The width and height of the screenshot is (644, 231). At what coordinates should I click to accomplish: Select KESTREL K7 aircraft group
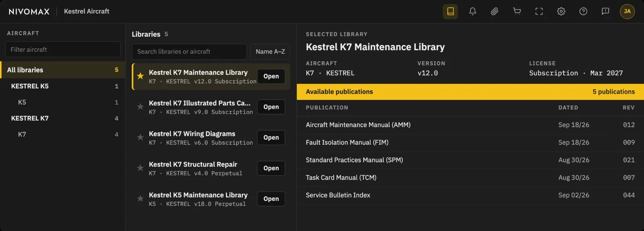(x=63, y=118)
